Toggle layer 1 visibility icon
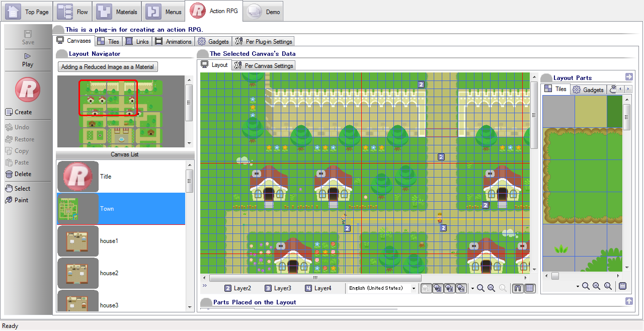644x331 pixels. [426, 288]
